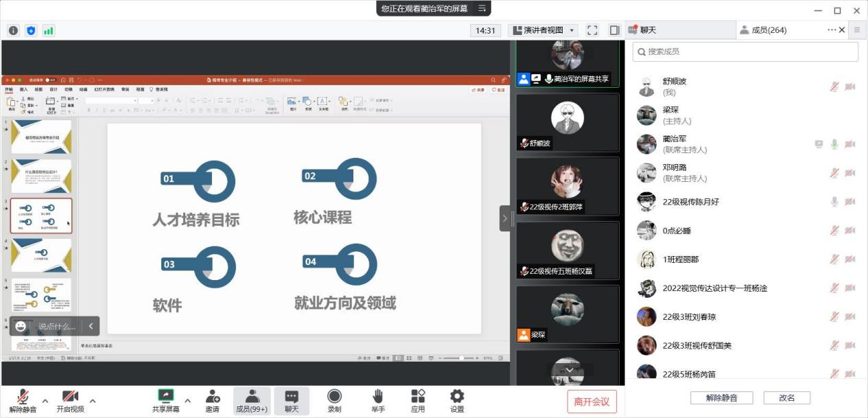Viewport: 868px width, 418px height.
Task: Open the 邀请 invite icon
Action: click(x=212, y=401)
